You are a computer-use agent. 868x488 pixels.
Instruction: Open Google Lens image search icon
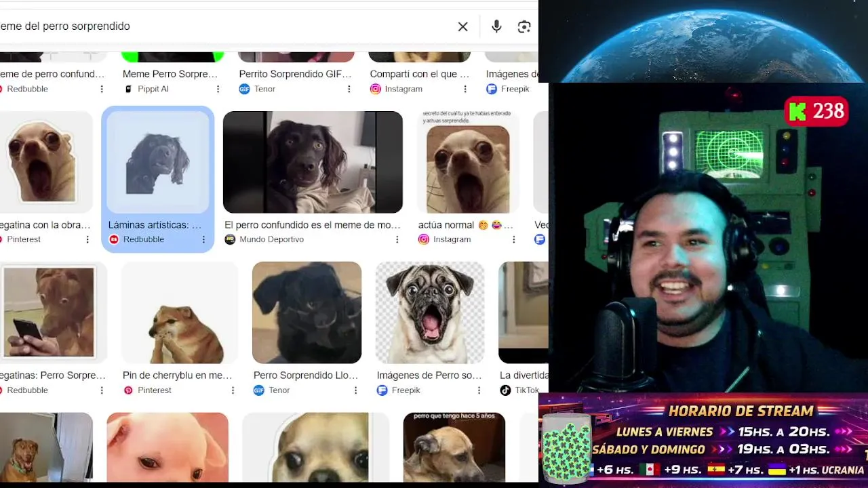pos(524,26)
